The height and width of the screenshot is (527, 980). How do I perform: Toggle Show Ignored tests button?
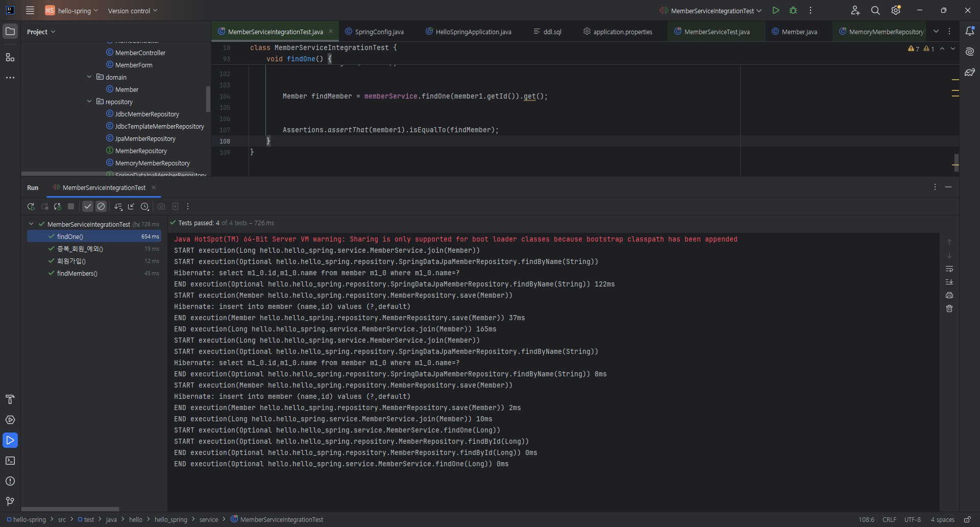tap(101, 206)
